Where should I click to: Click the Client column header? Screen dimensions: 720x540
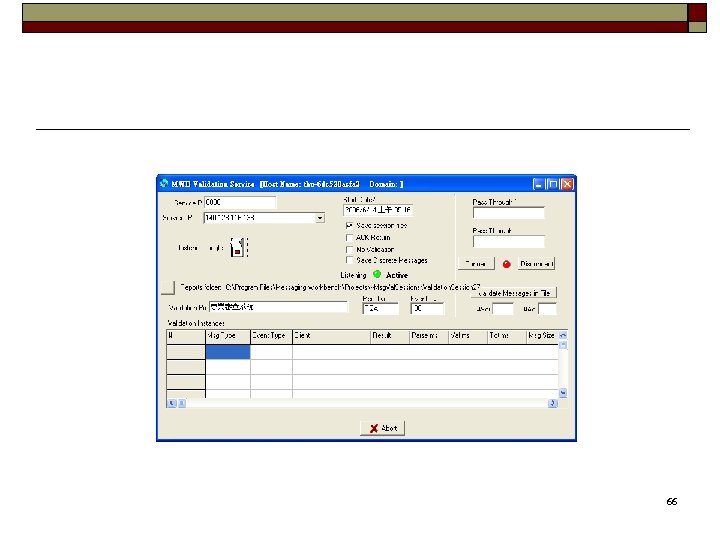tap(332, 336)
